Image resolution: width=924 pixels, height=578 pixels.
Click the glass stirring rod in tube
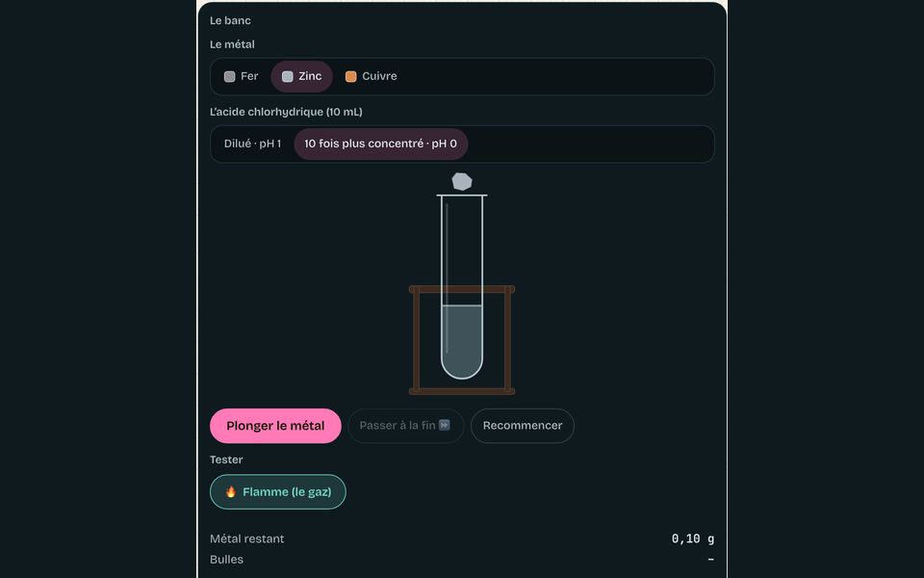pos(447,278)
